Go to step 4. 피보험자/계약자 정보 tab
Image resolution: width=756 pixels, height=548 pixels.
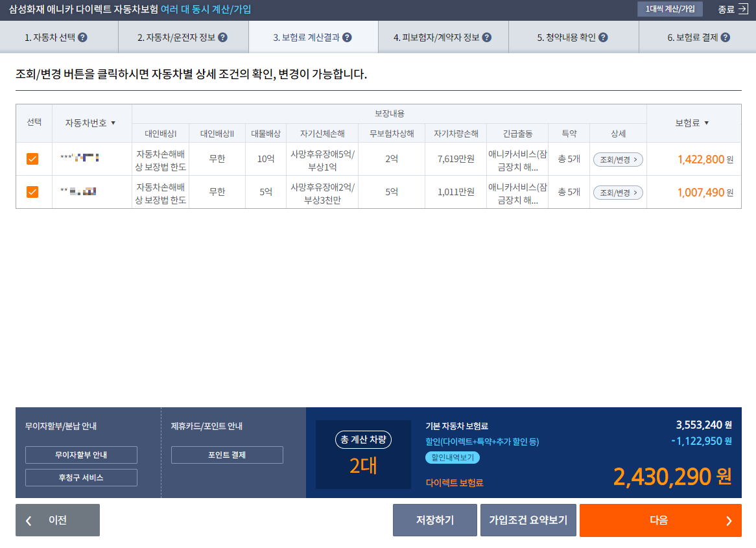[x=443, y=37]
